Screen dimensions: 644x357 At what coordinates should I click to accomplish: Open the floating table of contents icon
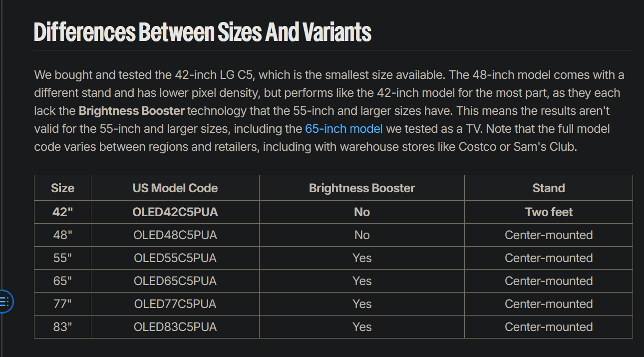4,301
